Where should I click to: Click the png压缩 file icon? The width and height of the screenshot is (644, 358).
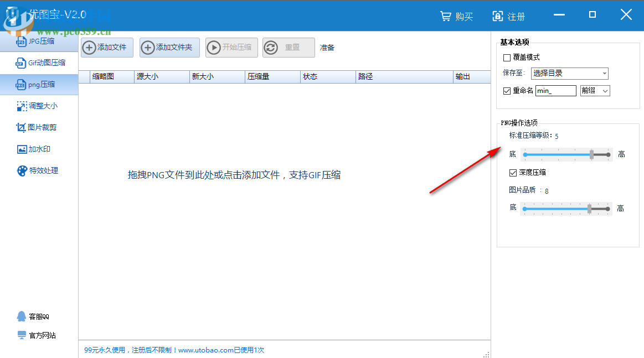click(x=20, y=85)
